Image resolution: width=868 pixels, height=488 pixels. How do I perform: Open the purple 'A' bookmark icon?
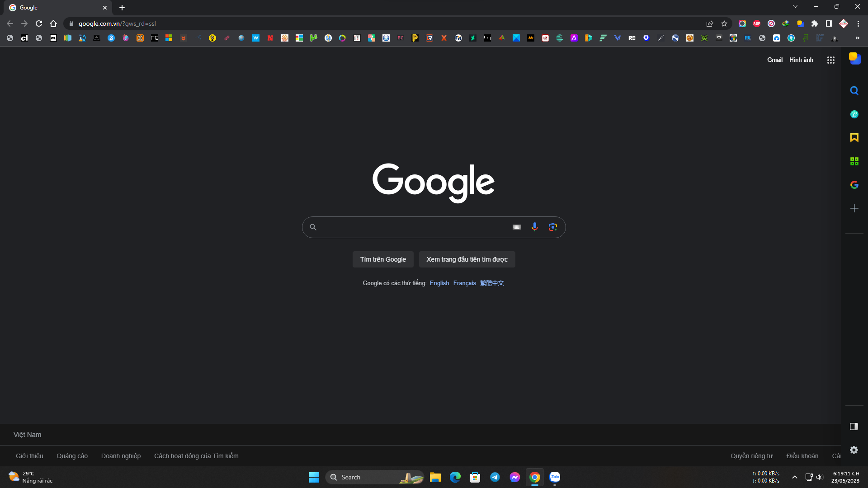[574, 38]
